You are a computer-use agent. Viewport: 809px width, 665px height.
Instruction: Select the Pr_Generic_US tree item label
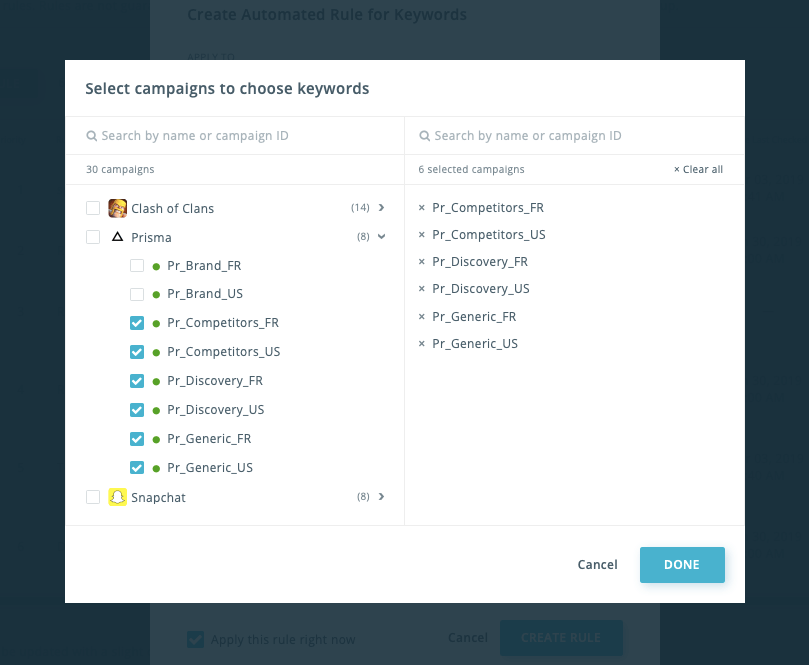click(210, 467)
